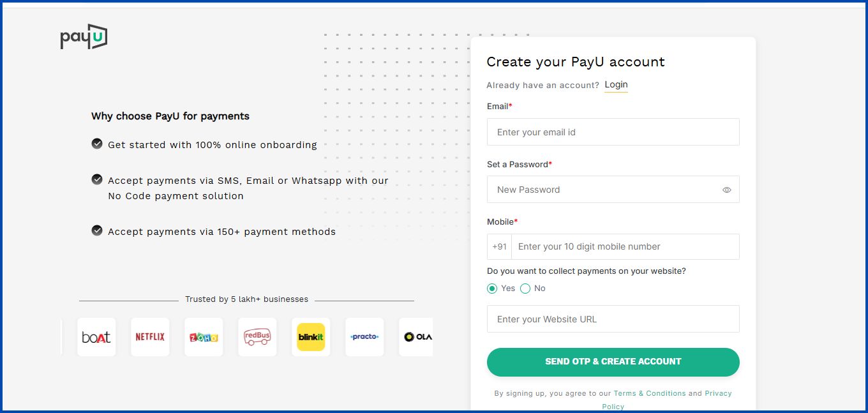Click the PayU logo
The width and height of the screenshot is (868, 413).
point(83,37)
